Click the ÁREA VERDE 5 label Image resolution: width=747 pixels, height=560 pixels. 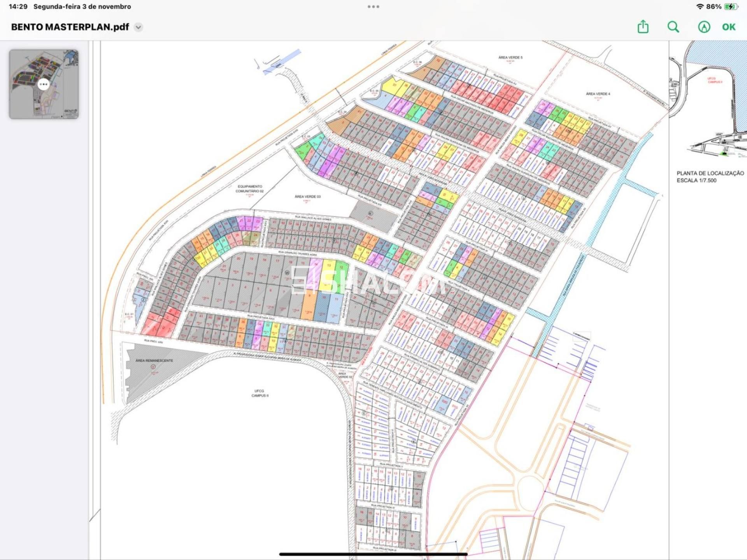510,58
